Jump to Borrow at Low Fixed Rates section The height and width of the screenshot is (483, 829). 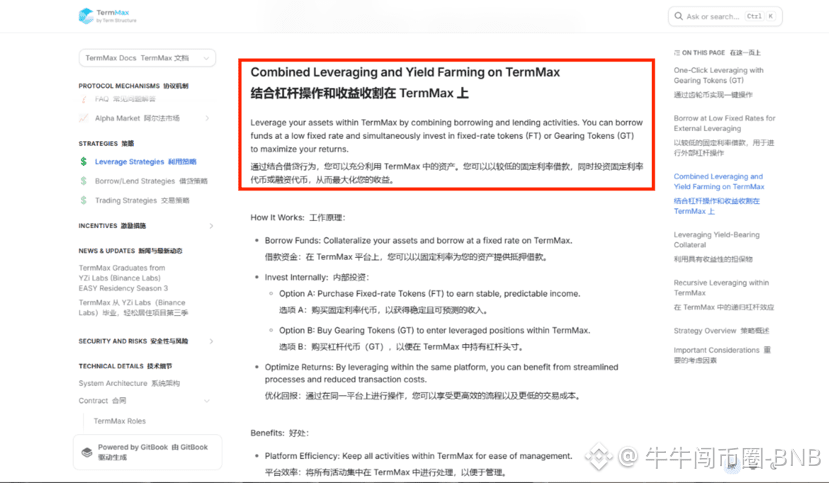pyautogui.click(x=724, y=135)
